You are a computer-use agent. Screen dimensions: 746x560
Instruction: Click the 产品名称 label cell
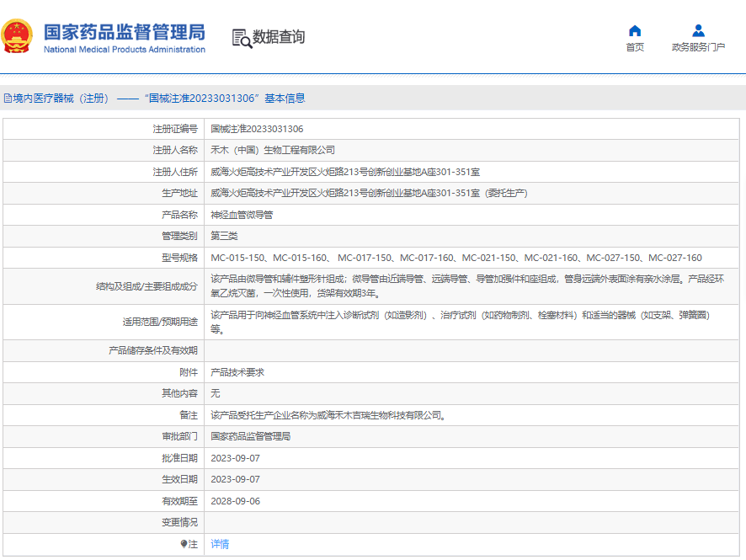click(x=104, y=215)
